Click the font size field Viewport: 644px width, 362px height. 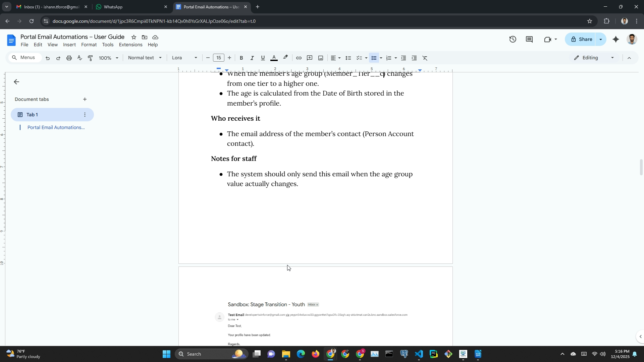click(219, 58)
